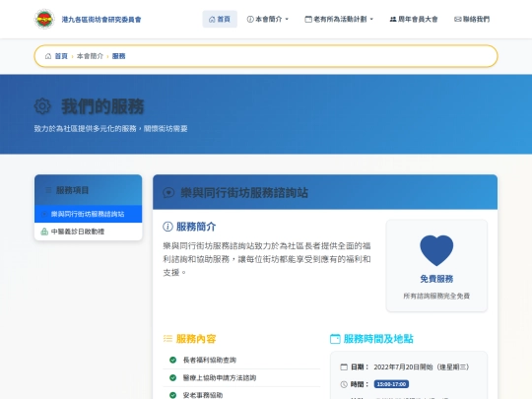Click the people icon in 周年會員大會
532x399 pixels.
[x=393, y=19]
